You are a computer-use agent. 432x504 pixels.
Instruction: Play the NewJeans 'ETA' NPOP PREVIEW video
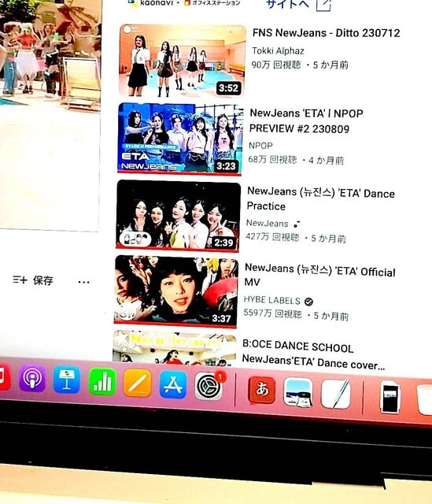click(x=180, y=139)
